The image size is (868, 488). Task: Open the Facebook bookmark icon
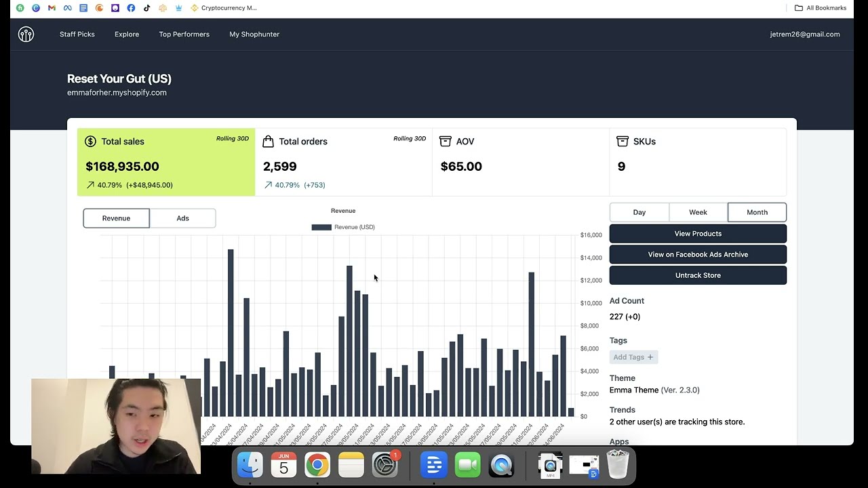pyautogui.click(x=131, y=8)
